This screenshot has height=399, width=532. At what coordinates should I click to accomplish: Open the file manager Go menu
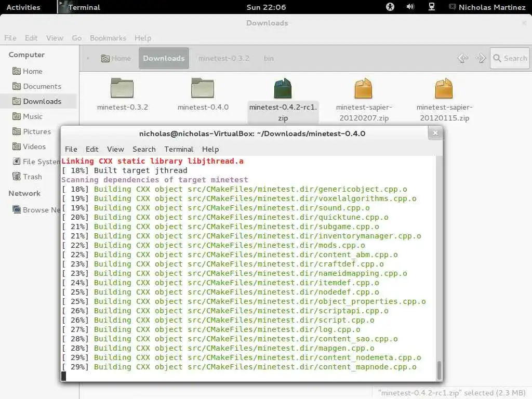[77, 38]
